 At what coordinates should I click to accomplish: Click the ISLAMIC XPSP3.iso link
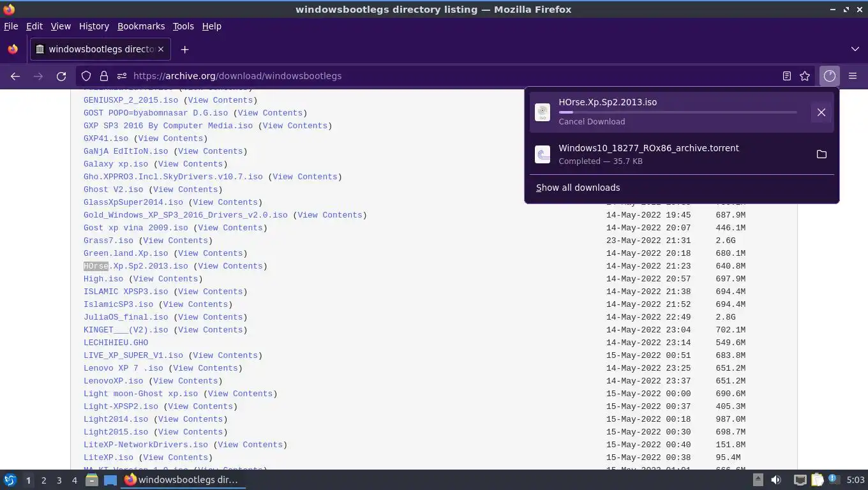pyautogui.click(x=126, y=292)
